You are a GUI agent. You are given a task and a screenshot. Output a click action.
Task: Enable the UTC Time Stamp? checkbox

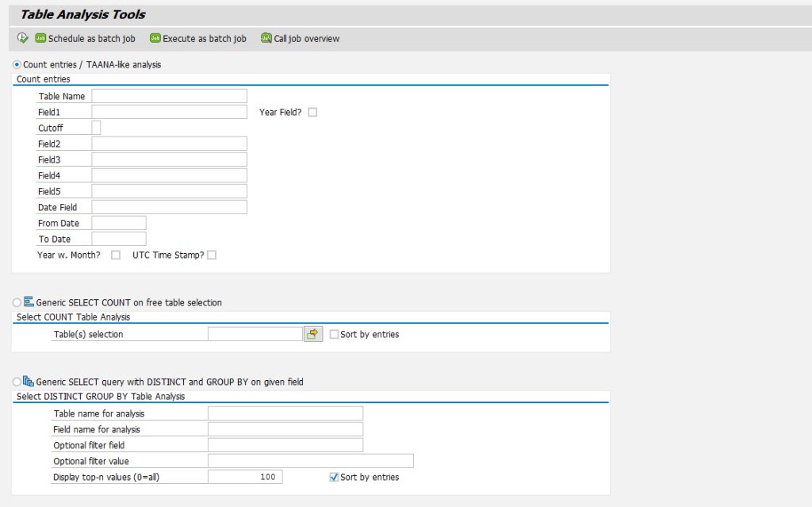tap(211, 255)
